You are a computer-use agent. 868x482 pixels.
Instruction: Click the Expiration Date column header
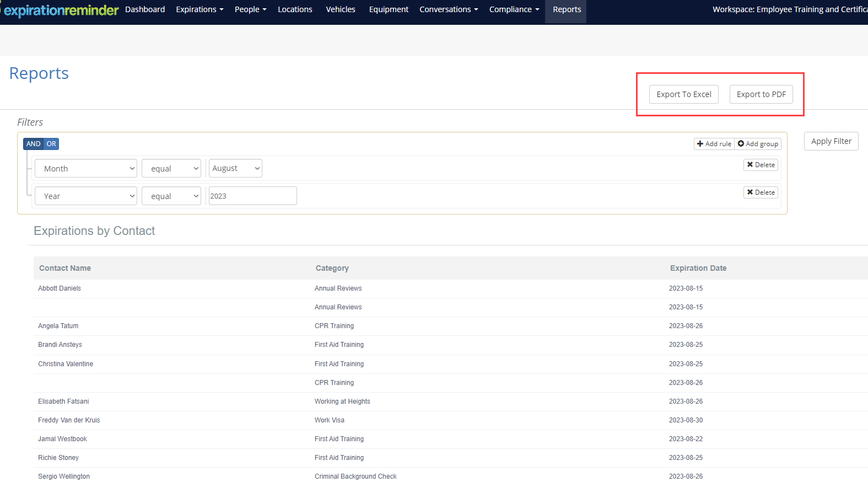698,268
